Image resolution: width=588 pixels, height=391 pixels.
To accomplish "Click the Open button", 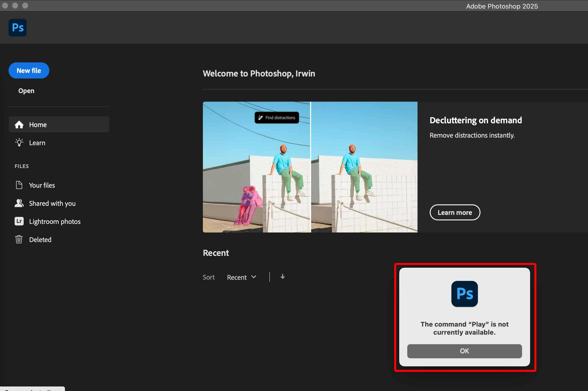I will 26,91.
